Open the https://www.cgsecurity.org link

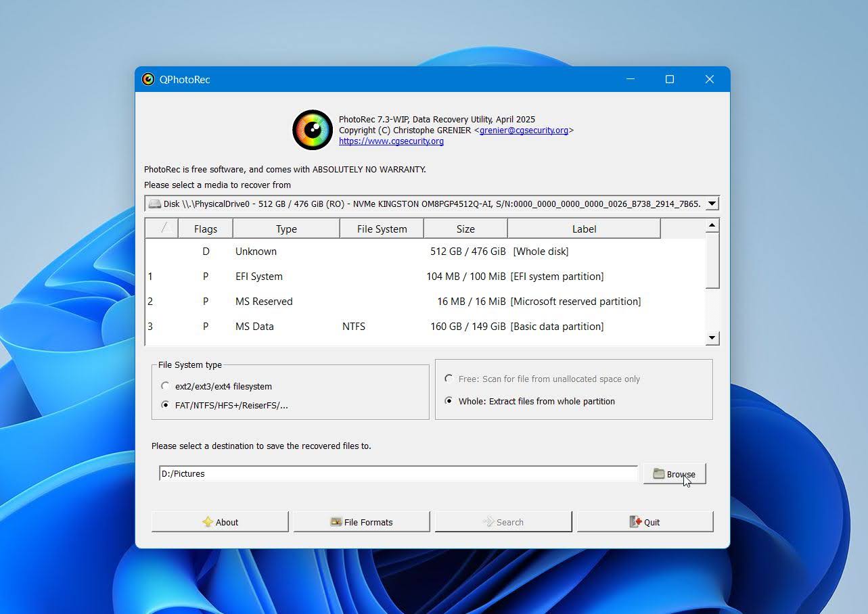pos(391,141)
